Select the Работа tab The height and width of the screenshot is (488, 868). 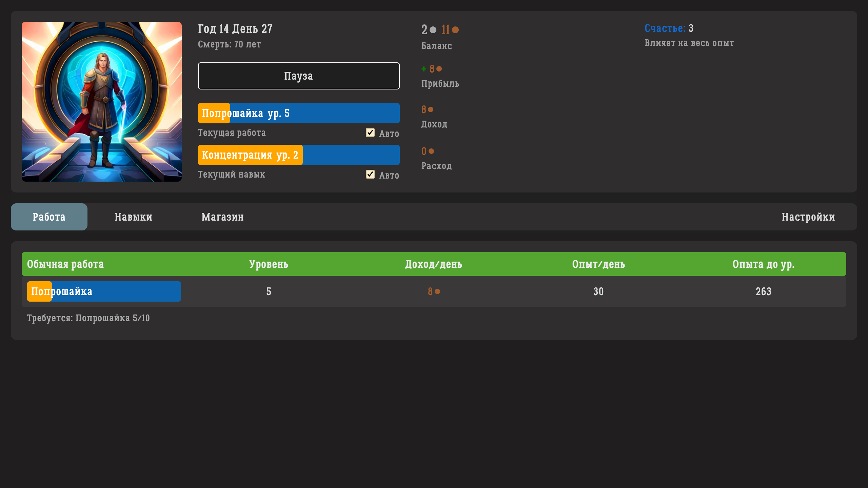[x=49, y=217]
